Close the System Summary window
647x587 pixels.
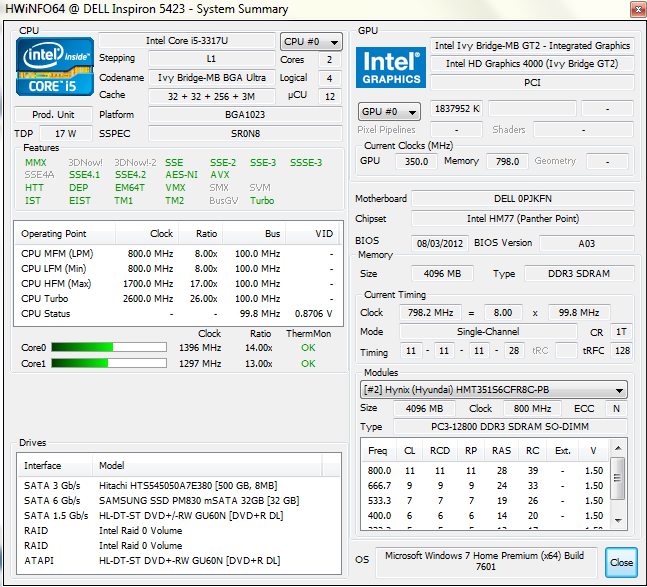pyautogui.click(x=638, y=9)
